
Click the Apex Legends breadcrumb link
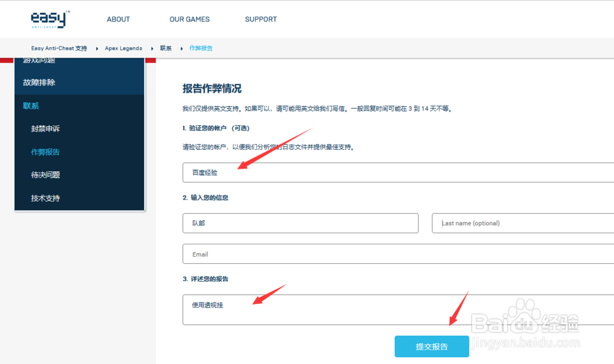click(x=123, y=48)
